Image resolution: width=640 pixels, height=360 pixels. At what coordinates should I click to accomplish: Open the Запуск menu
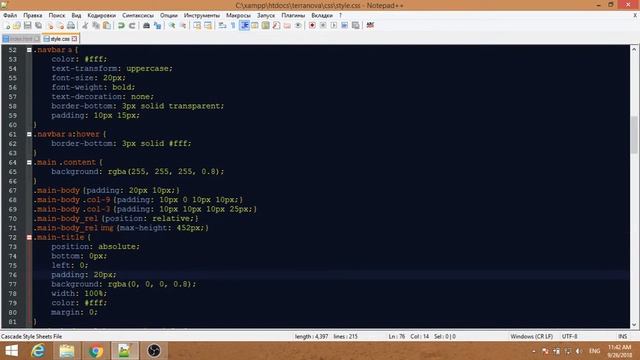coord(266,15)
